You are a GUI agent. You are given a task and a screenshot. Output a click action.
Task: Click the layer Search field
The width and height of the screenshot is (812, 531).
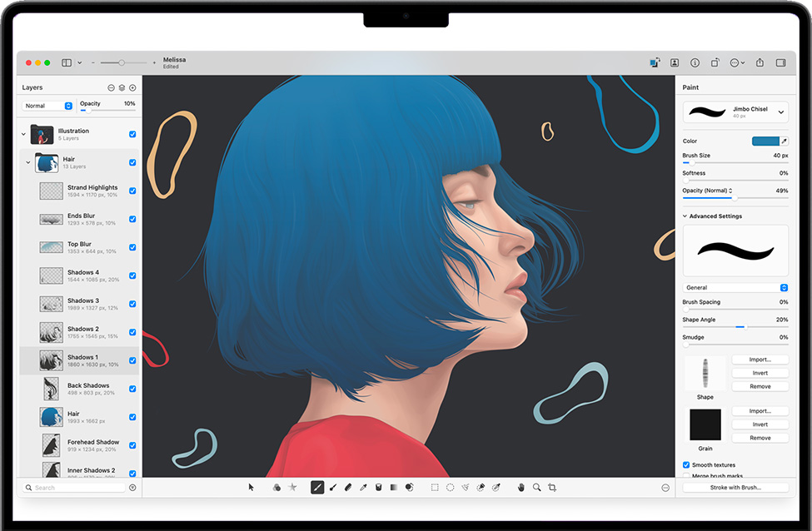(73, 488)
